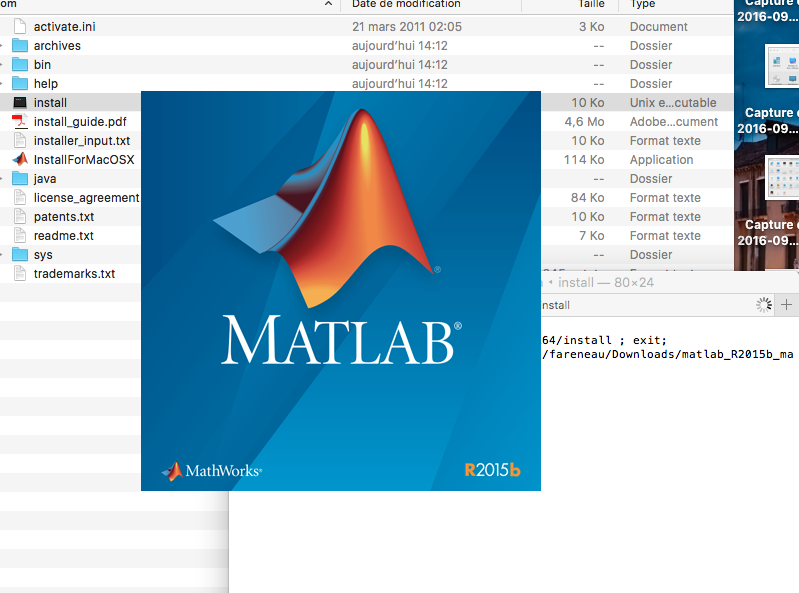Screen dimensions: 799x593
Task: Sort by Date de modification column header
Action: click(x=405, y=5)
